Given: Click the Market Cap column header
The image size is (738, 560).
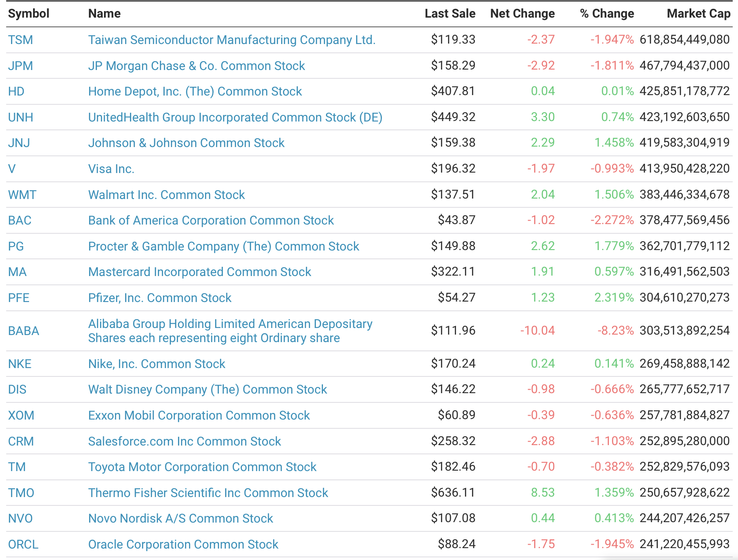Looking at the screenshot, I should 698,14.
